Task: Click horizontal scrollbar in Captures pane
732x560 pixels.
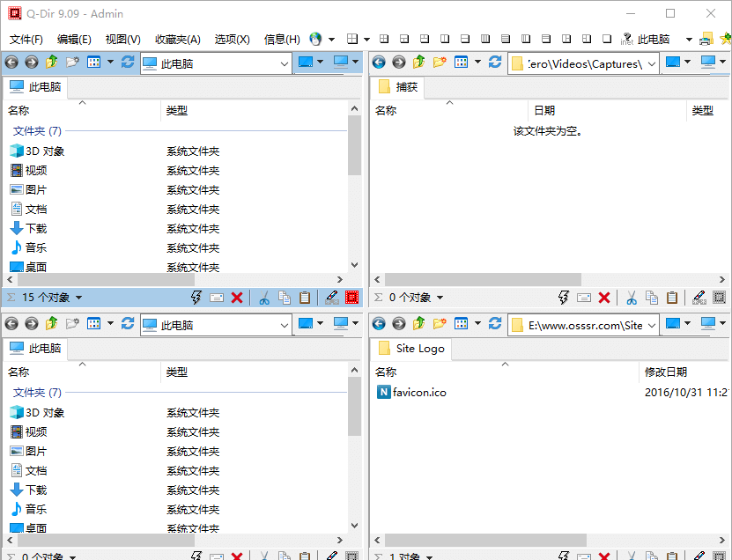Action: [x=483, y=279]
